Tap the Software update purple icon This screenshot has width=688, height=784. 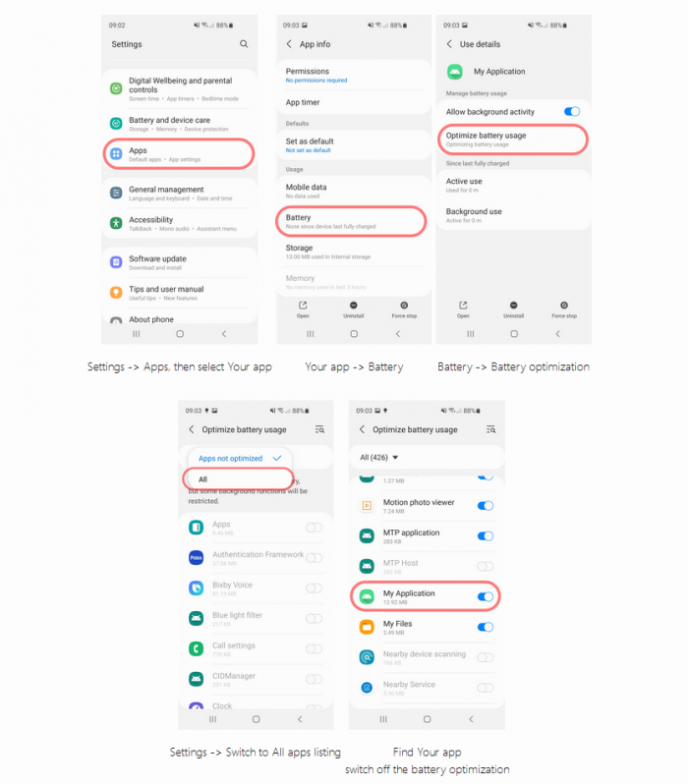116,262
